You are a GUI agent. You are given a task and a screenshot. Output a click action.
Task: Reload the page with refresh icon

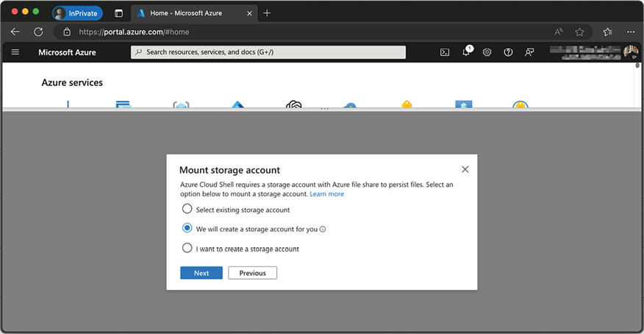[38, 32]
